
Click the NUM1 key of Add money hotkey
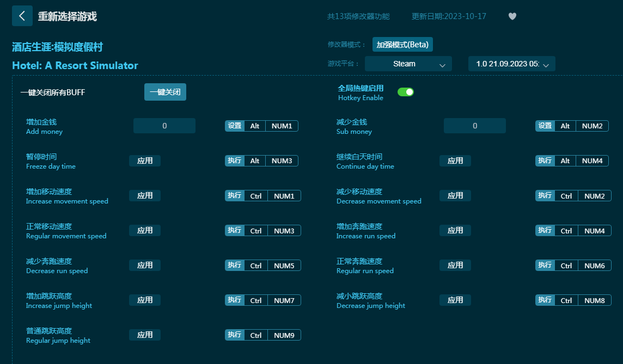pyautogui.click(x=282, y=126)
